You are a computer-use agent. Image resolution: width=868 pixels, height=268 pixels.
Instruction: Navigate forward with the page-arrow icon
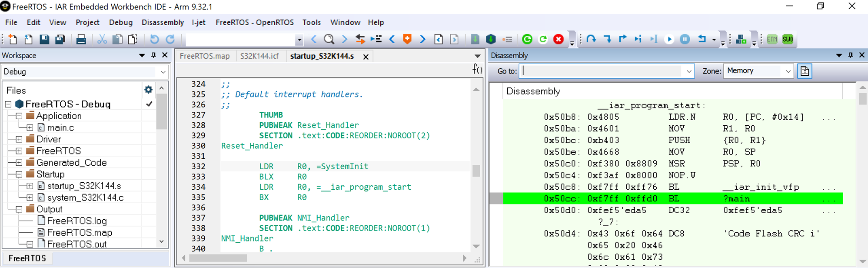454,39
